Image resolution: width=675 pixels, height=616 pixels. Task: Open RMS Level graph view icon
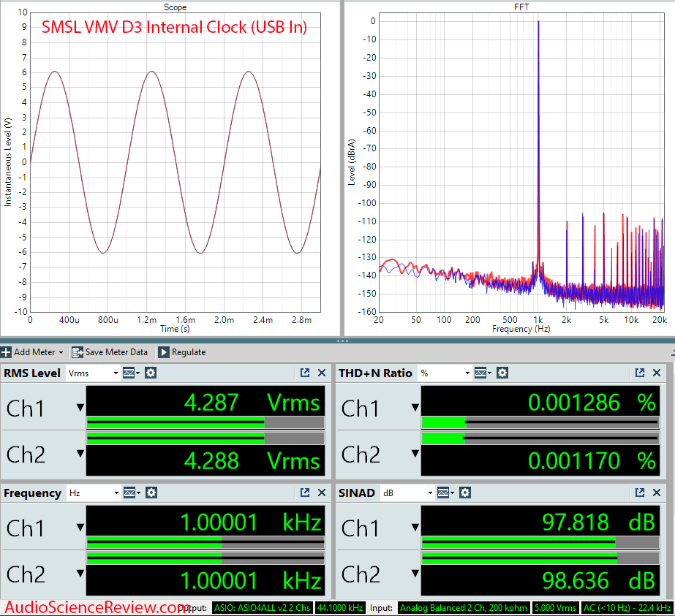coord(131,373)
